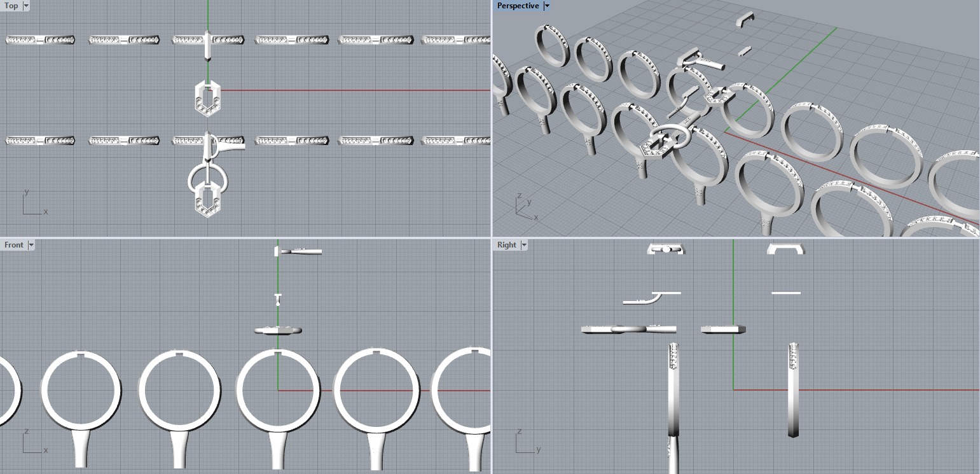Activate the Front viewport title label
Viewport: 980px width, 474px height.
pos(14,245)
